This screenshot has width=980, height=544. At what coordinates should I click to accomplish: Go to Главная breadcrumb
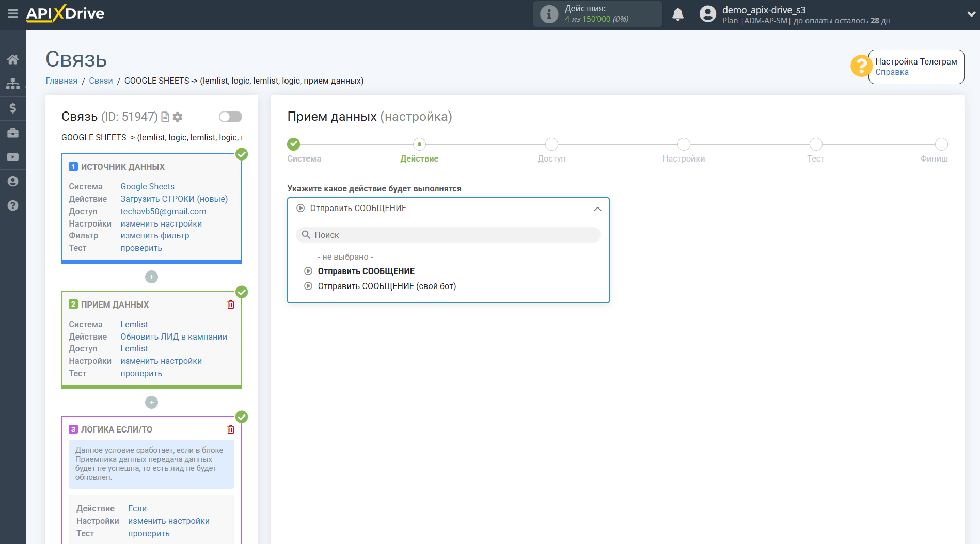pos(61,81)
